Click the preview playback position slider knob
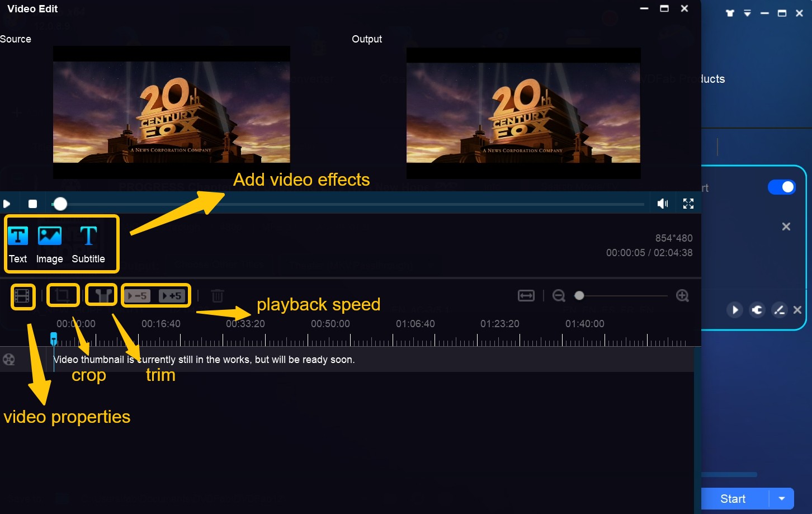This screenshot has width=812, height=514. pyautogui.click(x=60, y=204)
